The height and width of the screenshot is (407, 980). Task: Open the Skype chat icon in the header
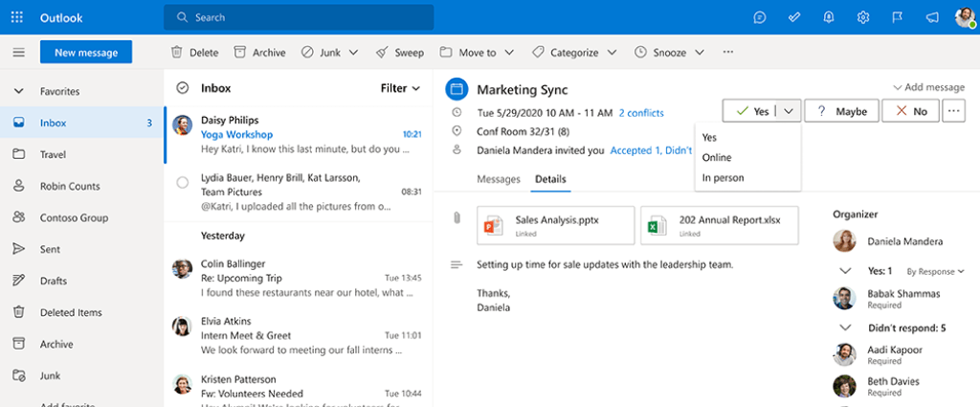pos(759,17)
